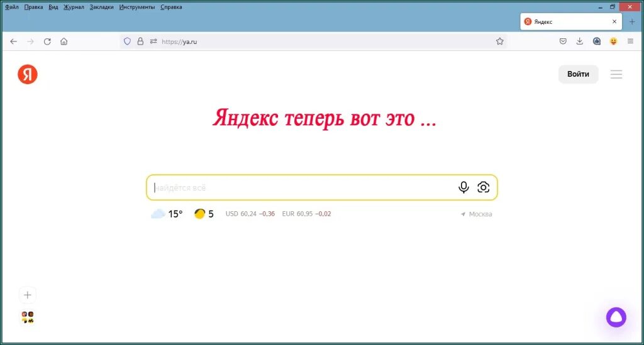Open the Журнал menu
644x345 pixels.
74,7
